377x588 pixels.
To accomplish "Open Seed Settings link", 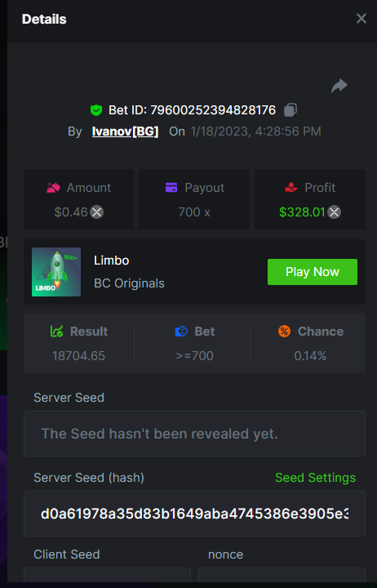I will click(x=315, y=478).
